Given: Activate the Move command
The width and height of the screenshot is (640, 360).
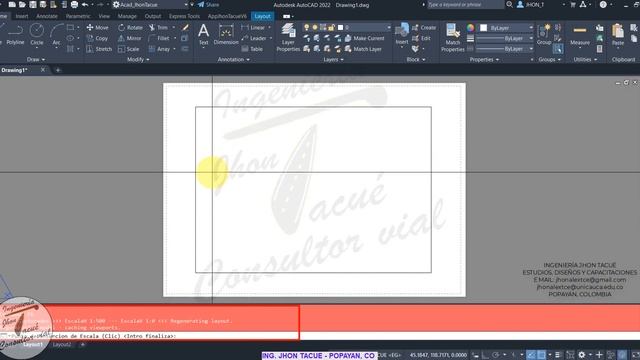Looking at the screenshot, I should point(97,27).
